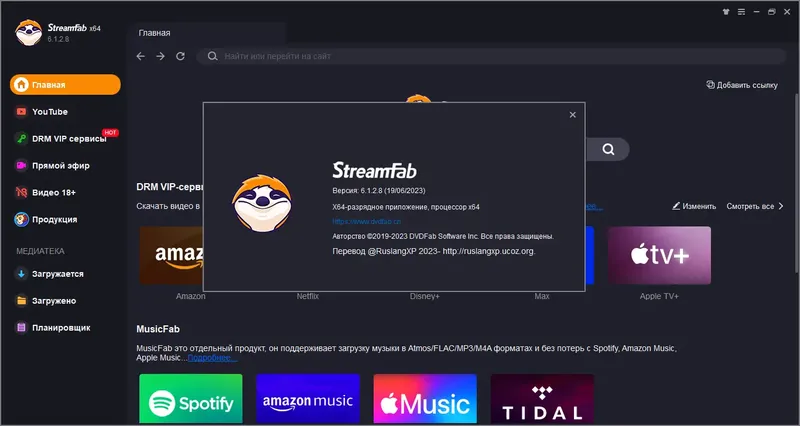Click the MusicFab section heading
The width and height of the screenshot is (800, 426).
tap(158, 329)
